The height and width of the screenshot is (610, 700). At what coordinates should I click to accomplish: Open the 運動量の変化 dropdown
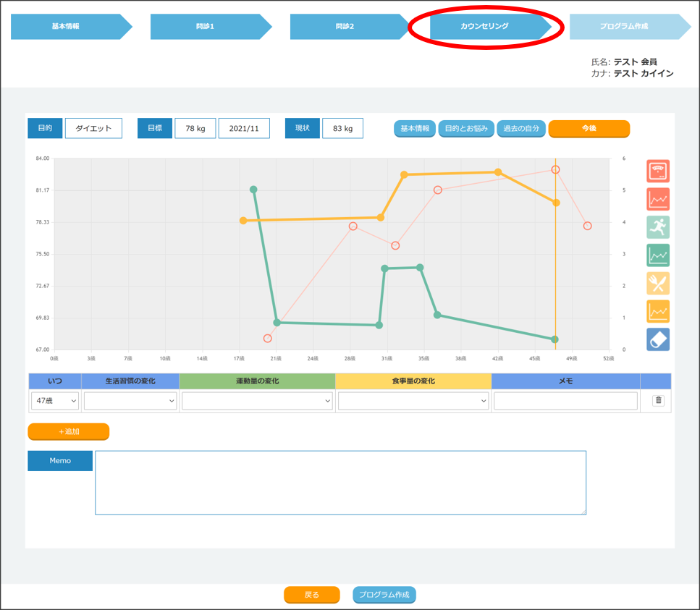pyautogui.click(x=257, y=401)
